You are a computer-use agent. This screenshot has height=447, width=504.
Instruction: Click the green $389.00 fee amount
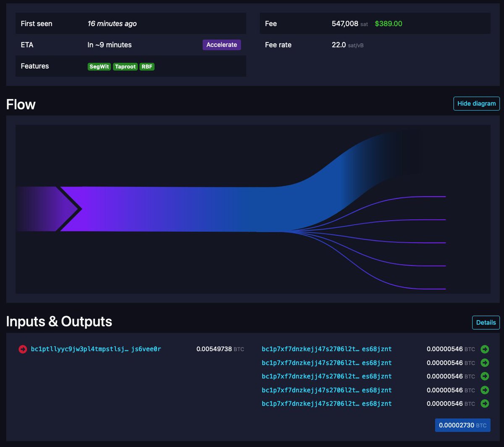click(x=388, y=24)
